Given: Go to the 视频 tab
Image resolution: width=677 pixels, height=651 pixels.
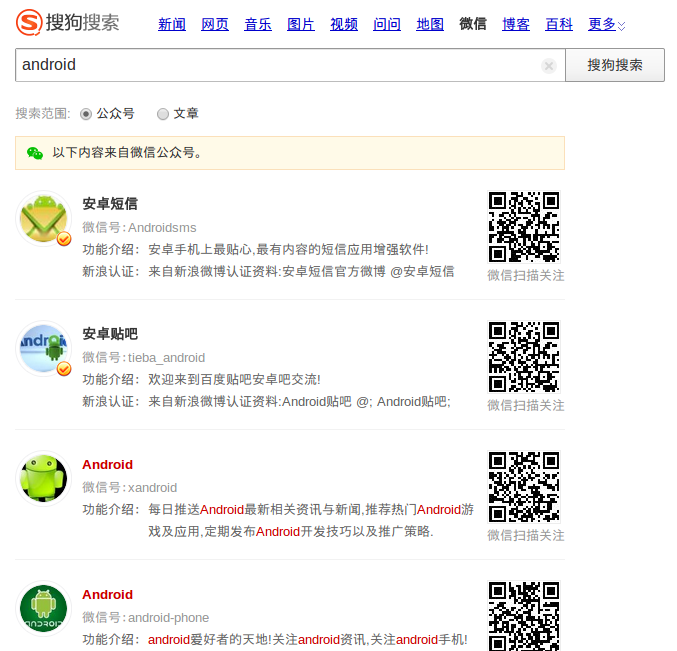Looking at the screenshot, I should tap(344, 24).
